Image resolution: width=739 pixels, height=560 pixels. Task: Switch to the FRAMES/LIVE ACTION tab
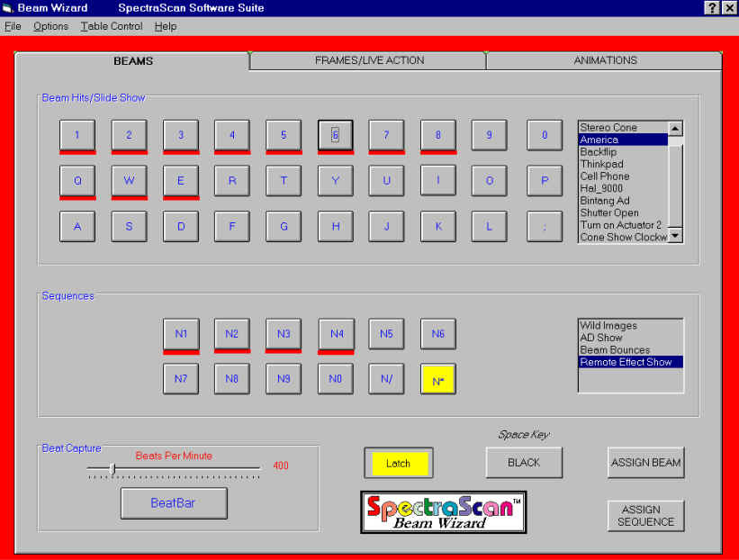coord(369,60)
